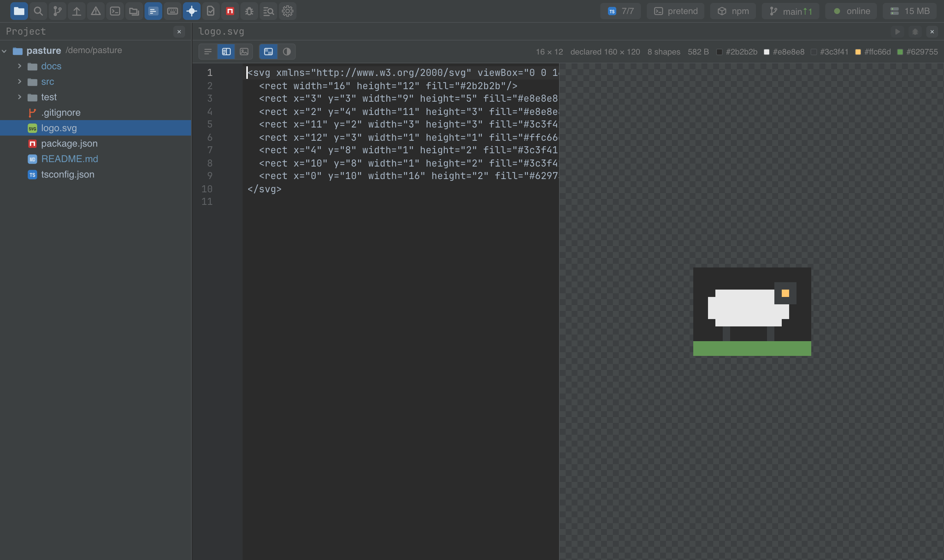This screenshot has height=560, width=944.
Task: Switch to split source and preview view
Action: (x=226, y=52)
